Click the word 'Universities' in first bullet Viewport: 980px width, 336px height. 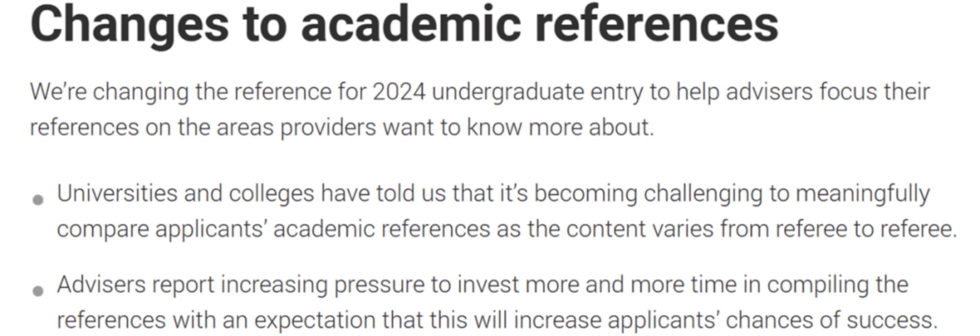[117, 193]
